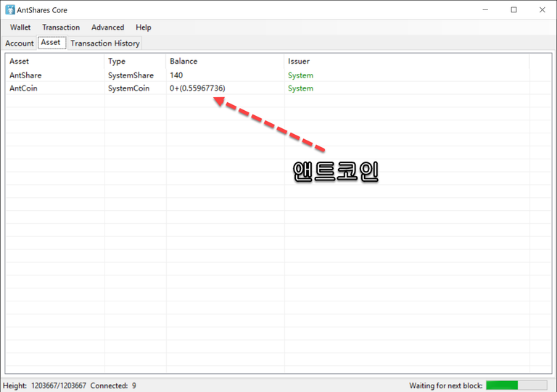Switch to the Transaction History tab
557x392 pixels.
(105, 43)
